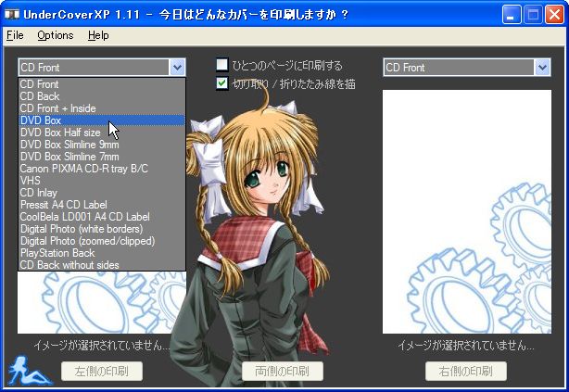Close the UnderCoverXP window
Viewport: 569px width, 392px height.
coord(554,15)
